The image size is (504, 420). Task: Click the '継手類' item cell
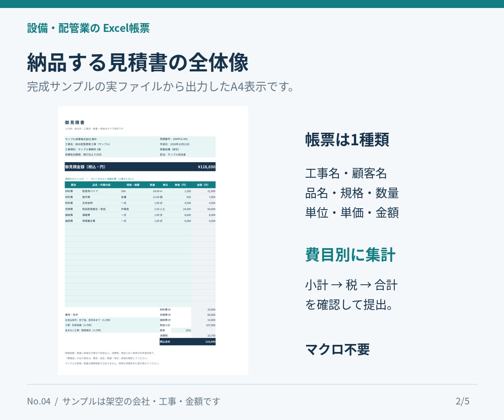[86, 197]
